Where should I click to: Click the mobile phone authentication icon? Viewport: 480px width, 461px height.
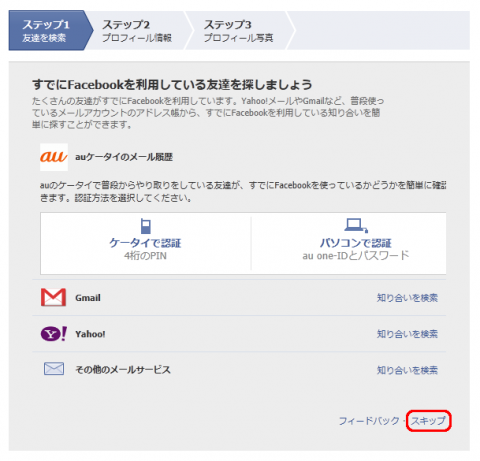(146, 226)
